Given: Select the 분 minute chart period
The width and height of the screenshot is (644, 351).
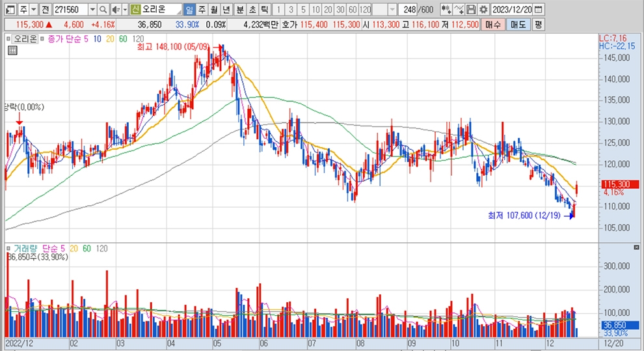Looking at the screenshot, I should click(240, 10).
